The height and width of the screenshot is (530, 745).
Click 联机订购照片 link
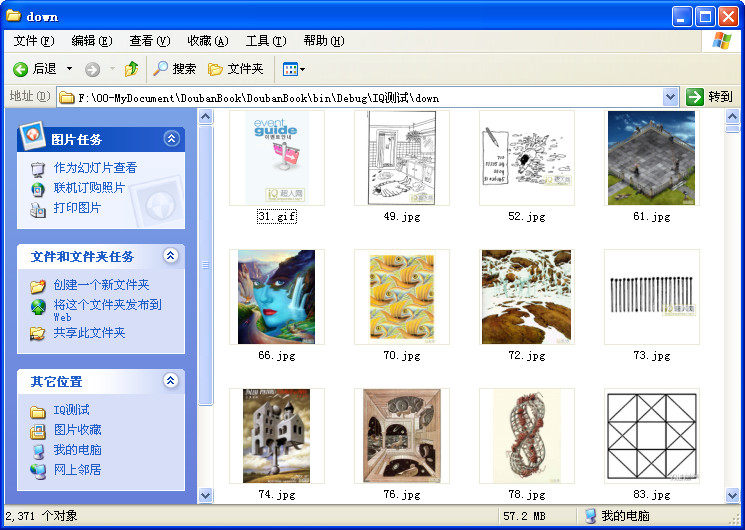(x=89, y=188)
